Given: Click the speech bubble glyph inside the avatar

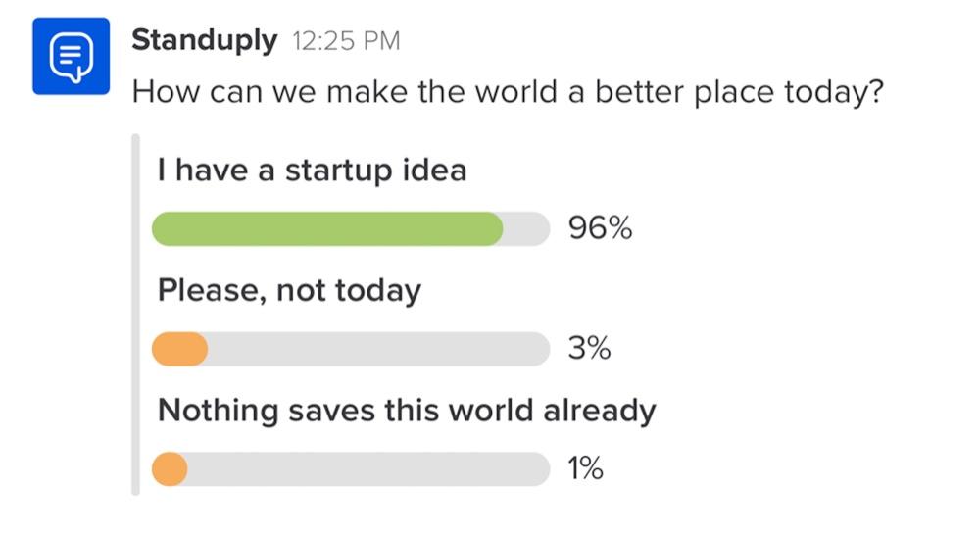Looking at the screenshot, I should coord(72,58).
